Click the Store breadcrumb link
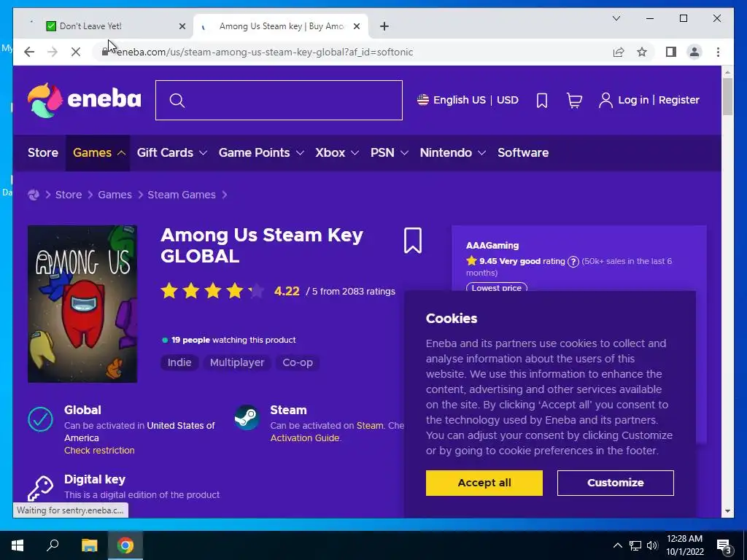The height and width of the screenshot is (560, 747). [x=69, y=195]
